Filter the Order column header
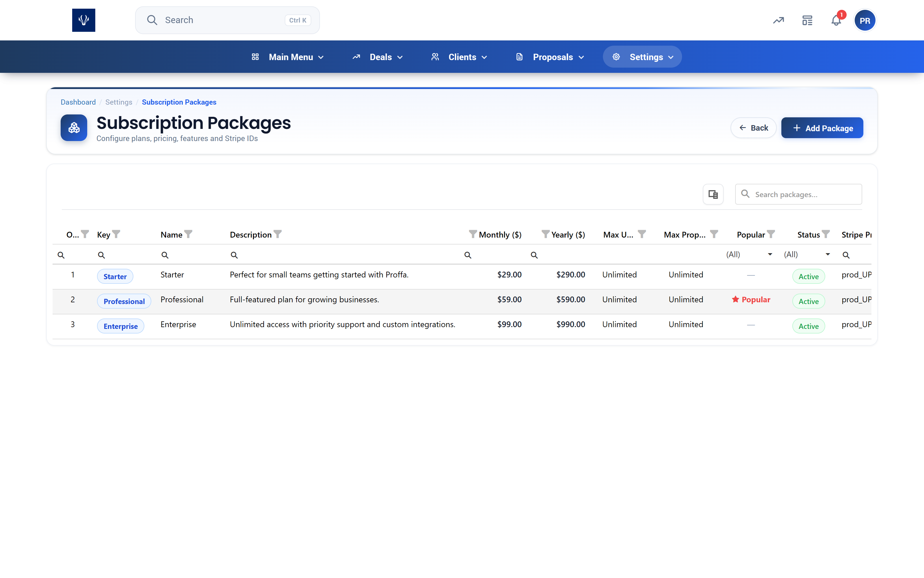924x578 pixels. point(85,234)
